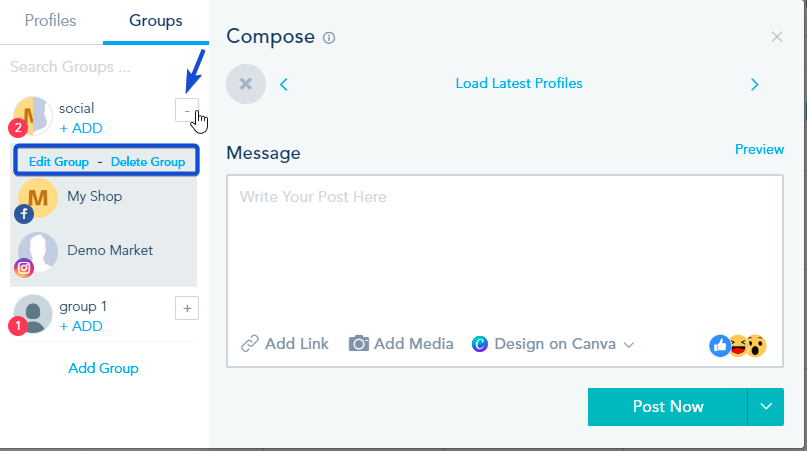
Task: Switch to the Profiles tab
Action: [x=50, y=21]
